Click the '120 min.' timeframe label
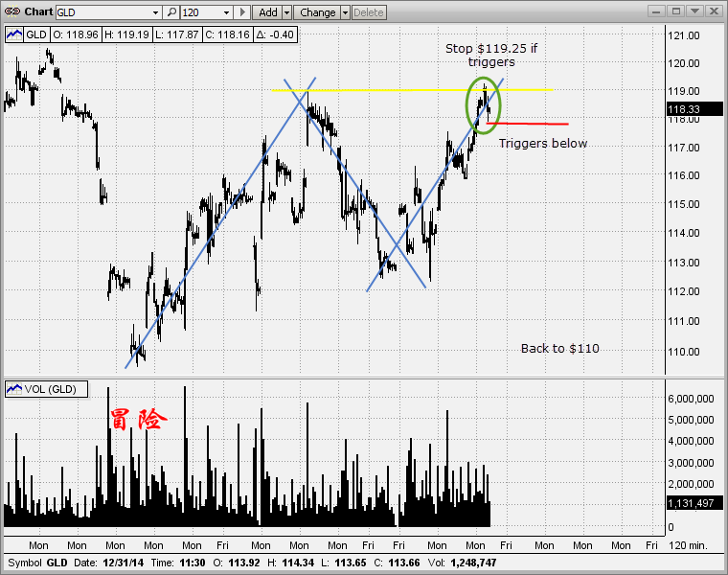The image size is (728, 575). [688, 545]
